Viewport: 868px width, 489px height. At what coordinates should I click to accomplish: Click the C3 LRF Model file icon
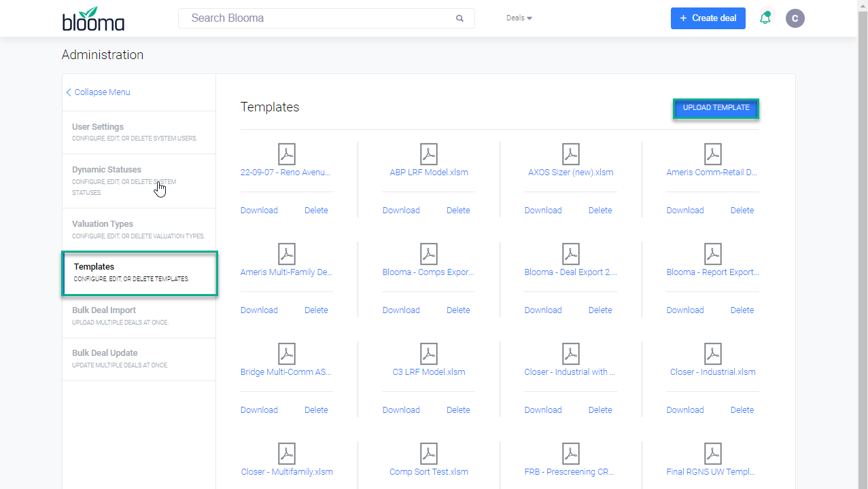[429, 354]
